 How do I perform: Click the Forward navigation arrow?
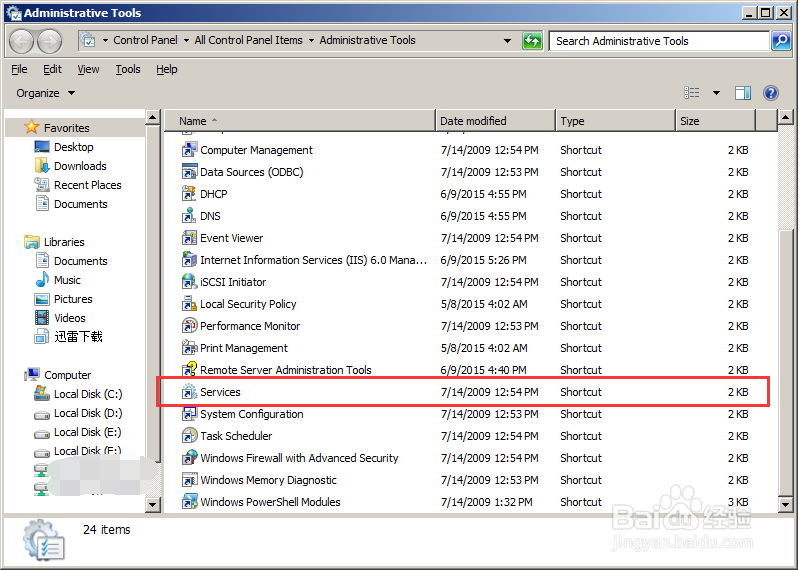(50, 41)
